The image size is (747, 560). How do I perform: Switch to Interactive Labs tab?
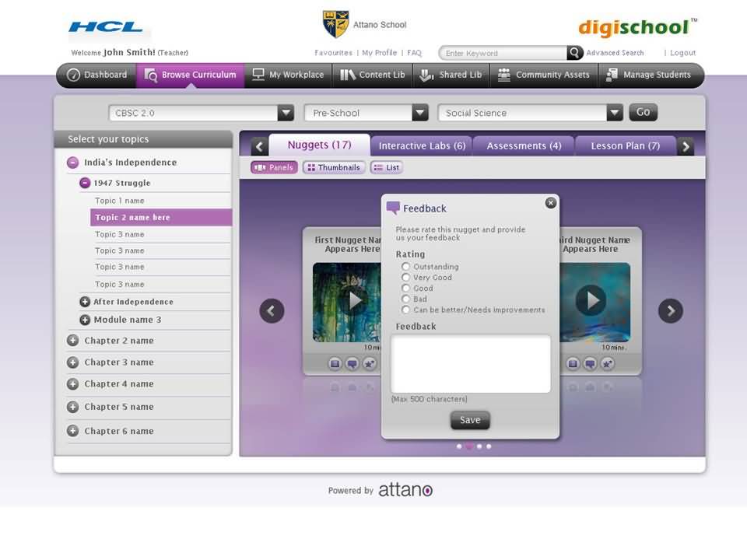(x=422, y=145)
